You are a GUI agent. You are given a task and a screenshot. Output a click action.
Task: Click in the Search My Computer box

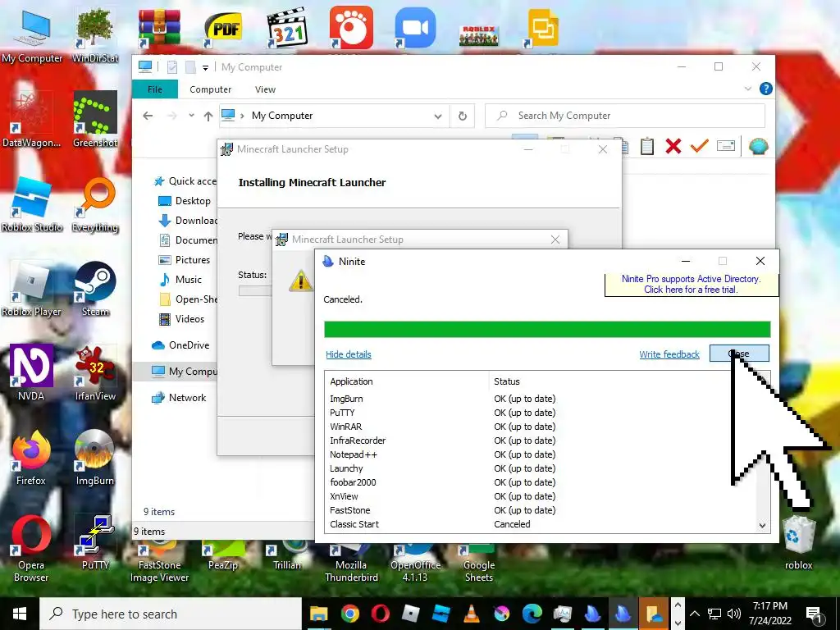[x=624, y=116]
